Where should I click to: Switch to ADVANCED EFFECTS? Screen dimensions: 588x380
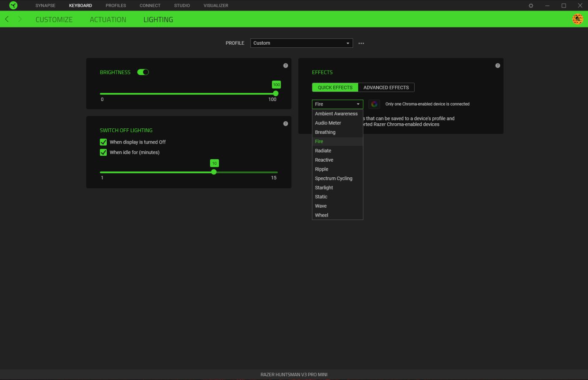[386, 87]
